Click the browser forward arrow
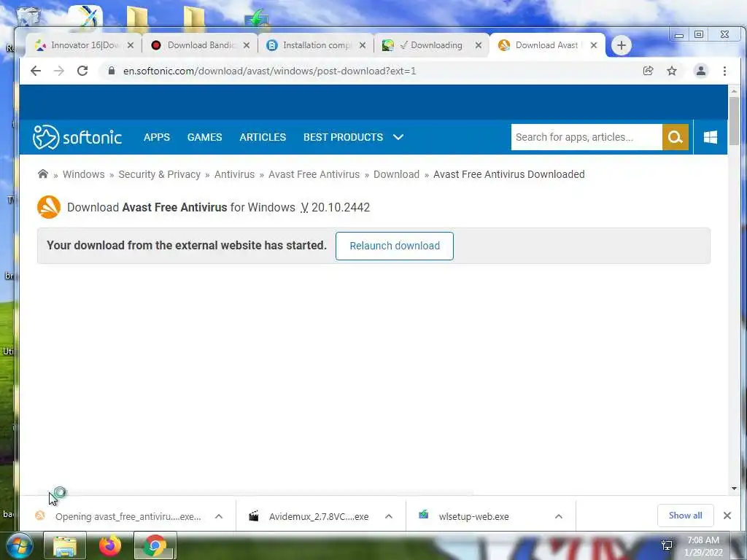Viewport: 747px width, 560px height. (x=59, y=71)
